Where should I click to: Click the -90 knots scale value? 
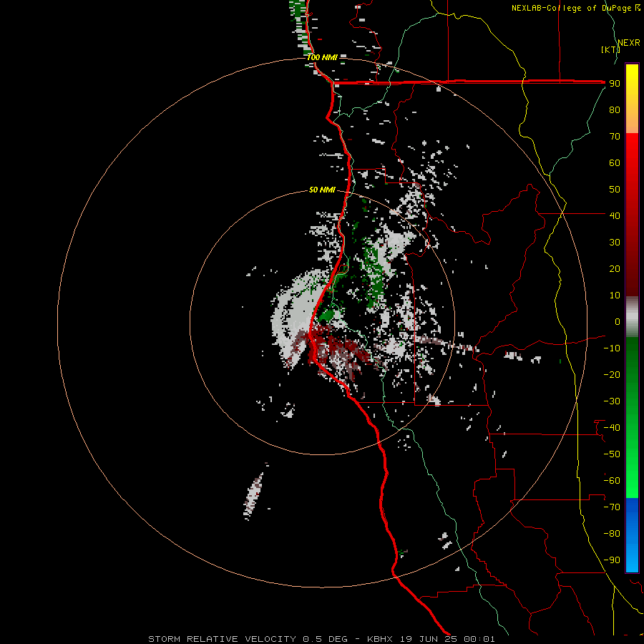pyautogui.click(x=612, y=560)
